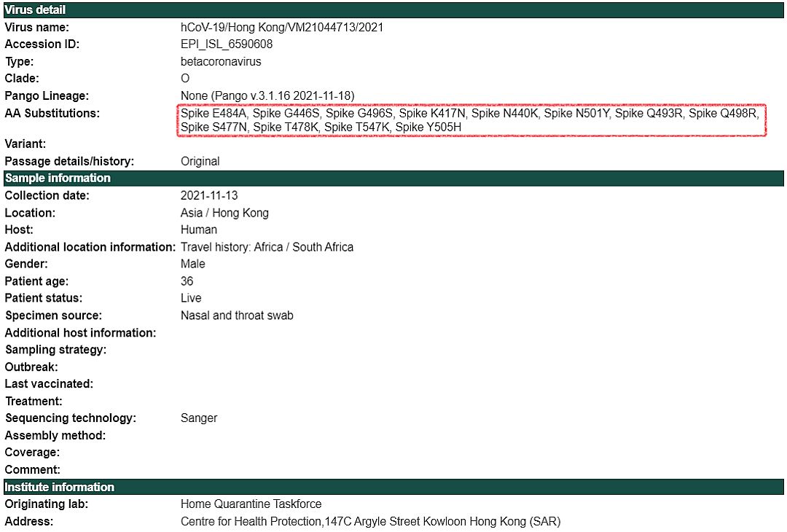Click the Spike E484A substitution text
Screen dimensions: 787x532
[x=214, y=114]
